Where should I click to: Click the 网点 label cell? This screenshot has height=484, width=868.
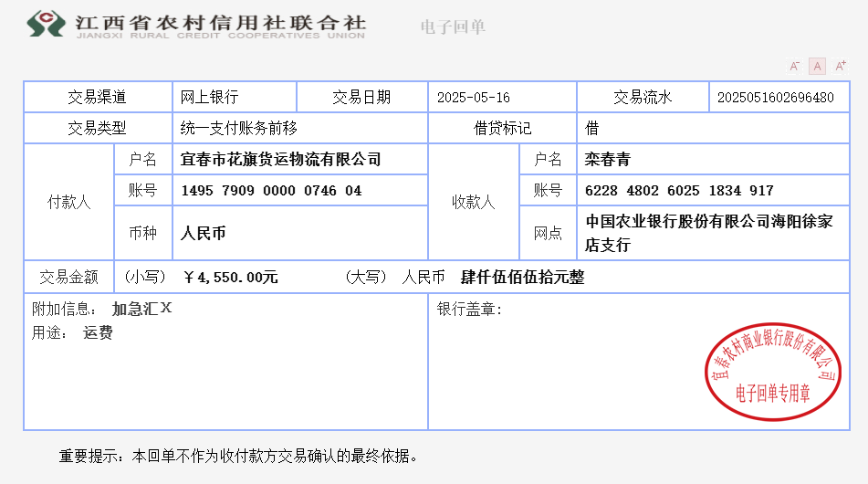pos(548,233)
